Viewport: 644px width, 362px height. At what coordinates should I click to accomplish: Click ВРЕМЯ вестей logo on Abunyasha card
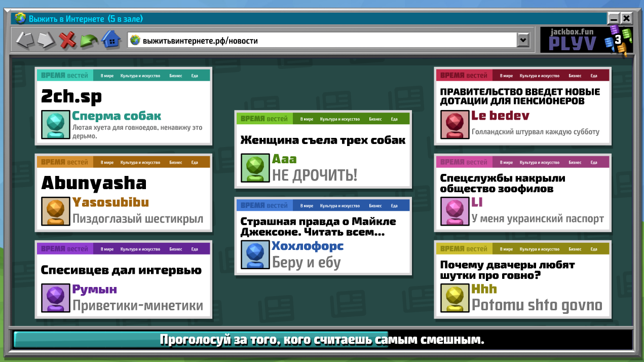tap(64, 162)
